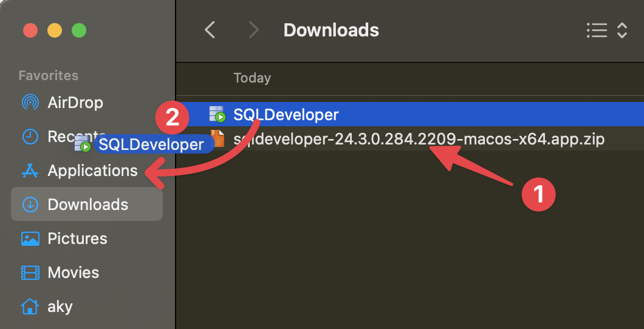The width and height of the screenshot is (644, 329).
Task: Open Applications in the sidebar
Action: [x=92, y=171]
